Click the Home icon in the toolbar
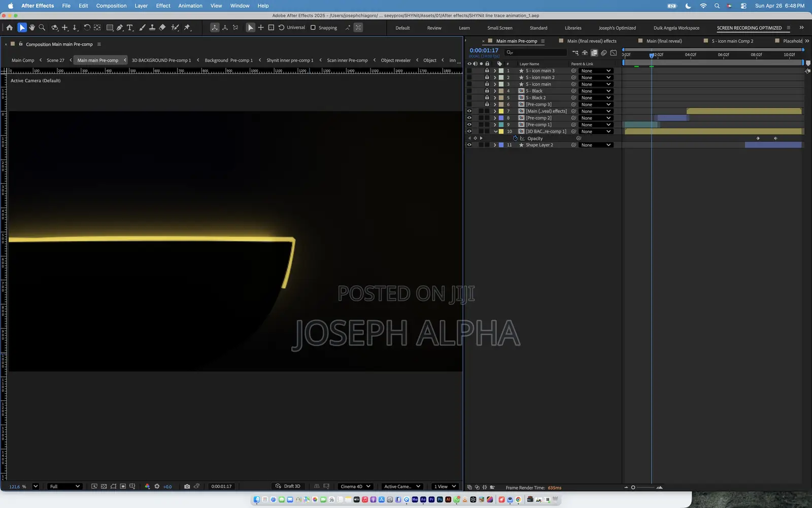Screen dimensions: 812x508 click(9, 27)
